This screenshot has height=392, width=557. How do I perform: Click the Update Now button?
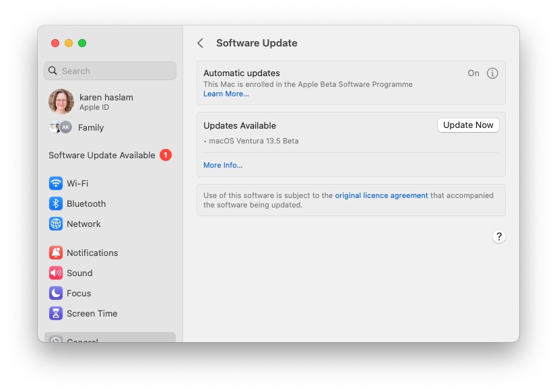468,125
